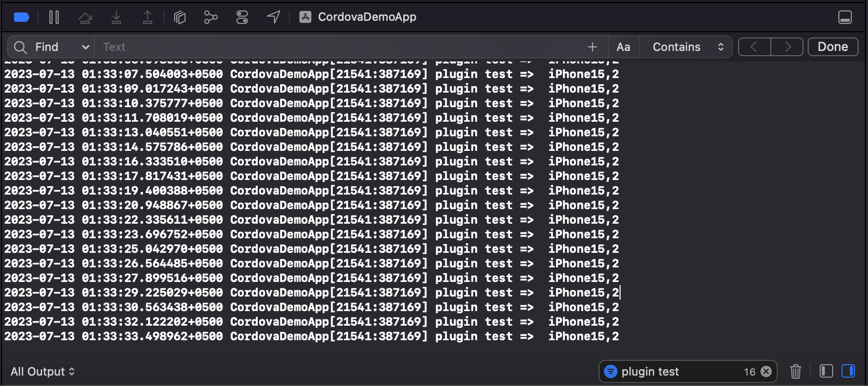Click log line at 01:33:27.899516
Image resolution: width=868 pixels, height=386 pixels.
click(311, 278)
